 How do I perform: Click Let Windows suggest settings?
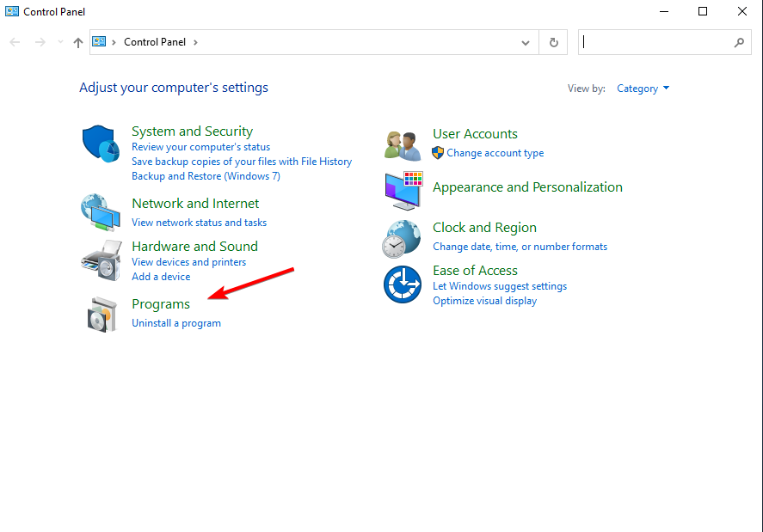point(500,286)
